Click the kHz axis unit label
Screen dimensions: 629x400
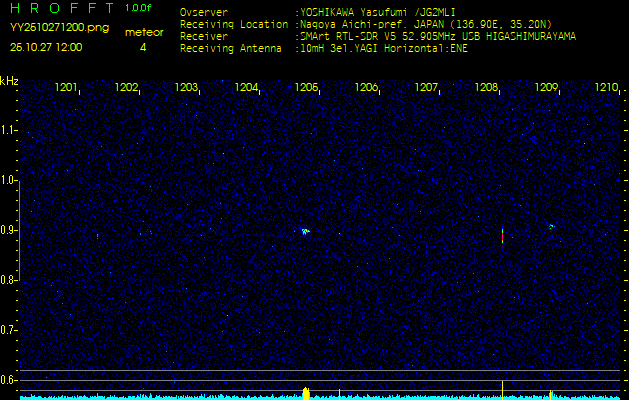point(9,80)
